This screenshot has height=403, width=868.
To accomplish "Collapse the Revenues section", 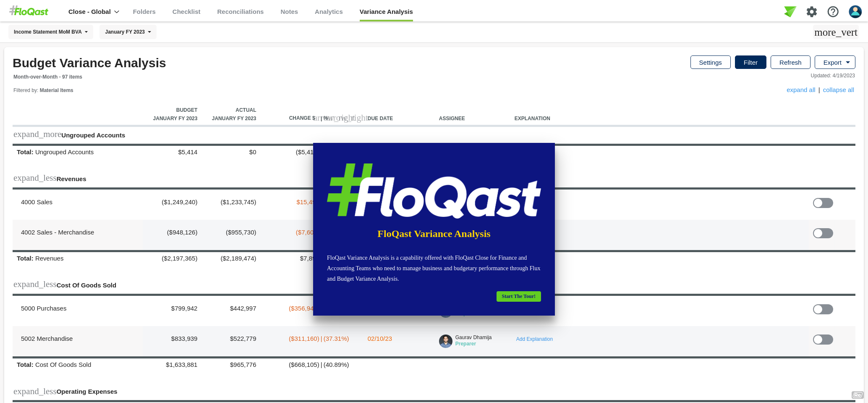I will pos(35,178).
